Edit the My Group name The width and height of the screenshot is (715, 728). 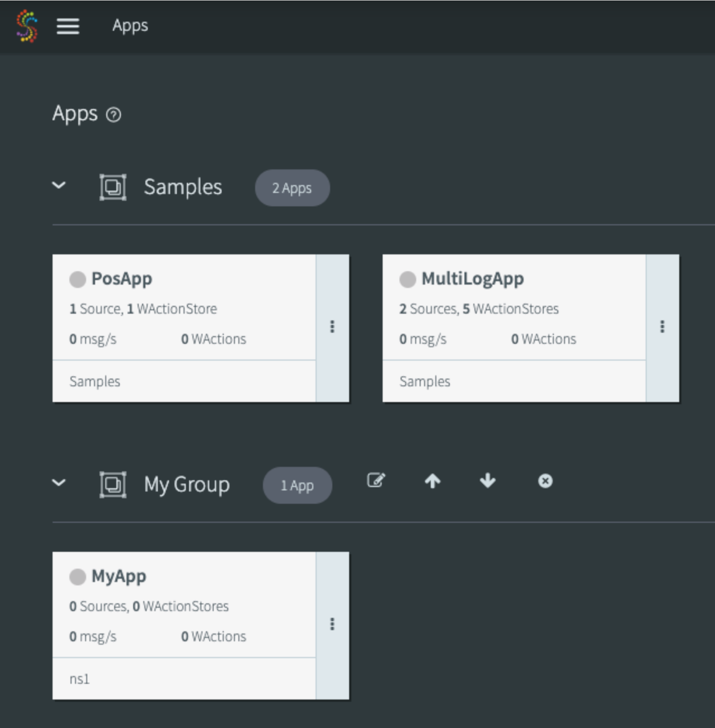click(x=376, y=480)
